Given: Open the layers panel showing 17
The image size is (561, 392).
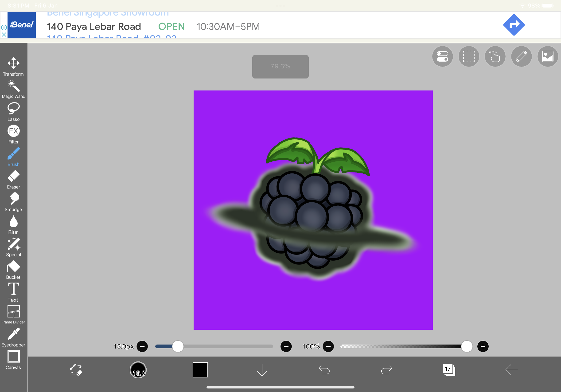Looking at the screenshot, I should [449, 370].
